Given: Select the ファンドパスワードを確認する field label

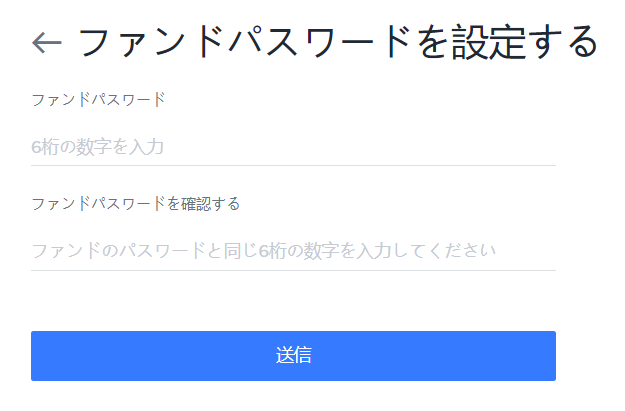Looking at the screenshot, I should (x=136, y=204).
